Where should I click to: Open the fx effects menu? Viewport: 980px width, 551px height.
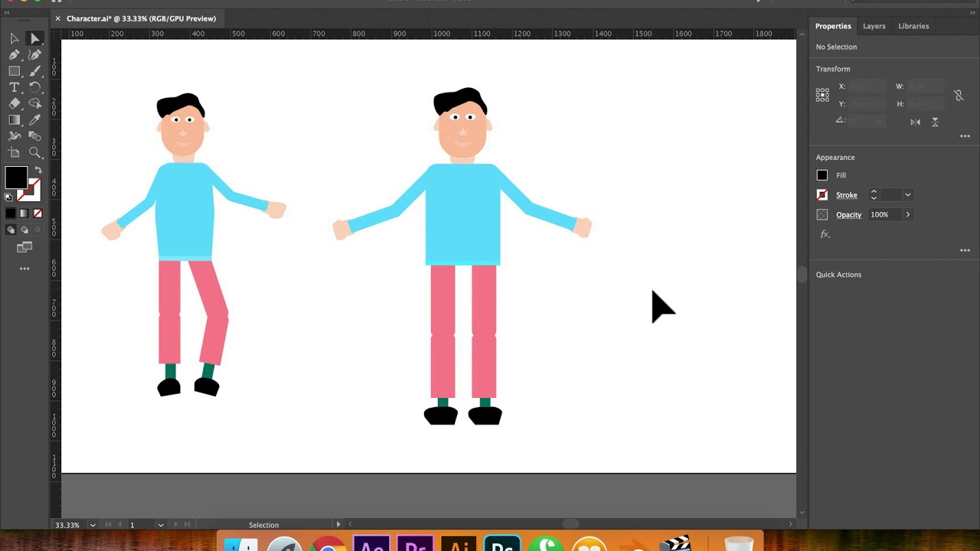pos(825,234)
